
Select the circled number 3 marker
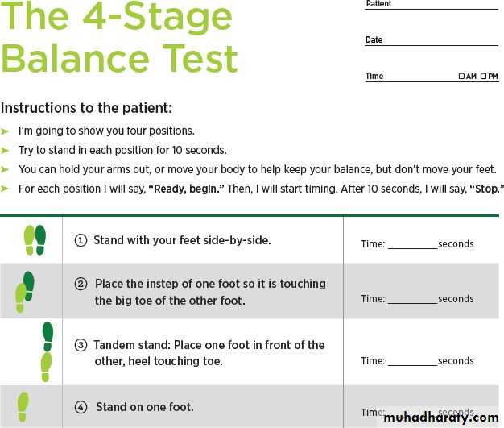coord(81,346)
